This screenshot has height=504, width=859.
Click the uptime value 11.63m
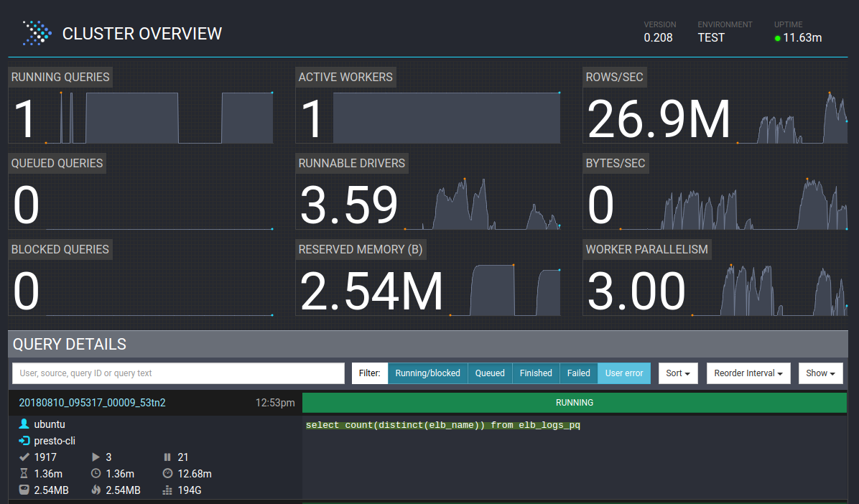pyautogui.click(x=802, y=38)
